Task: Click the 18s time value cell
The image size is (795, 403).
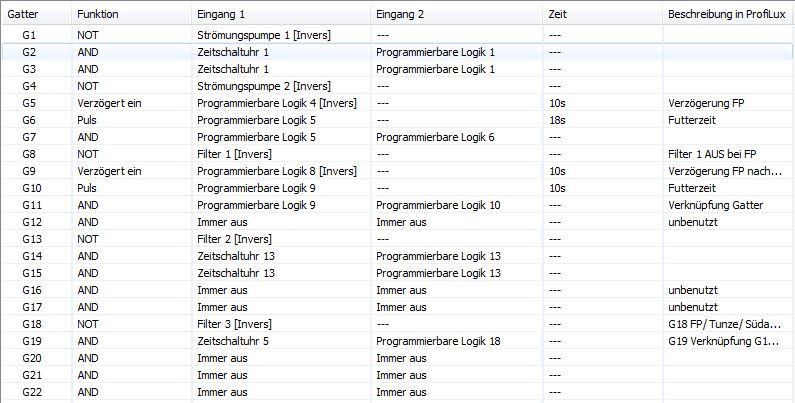Action: [557, 119]
